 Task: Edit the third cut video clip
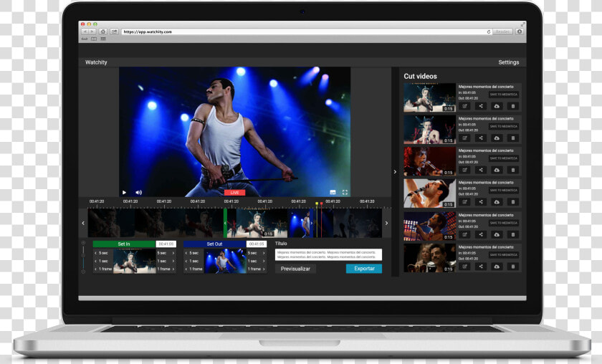point(464,170)
